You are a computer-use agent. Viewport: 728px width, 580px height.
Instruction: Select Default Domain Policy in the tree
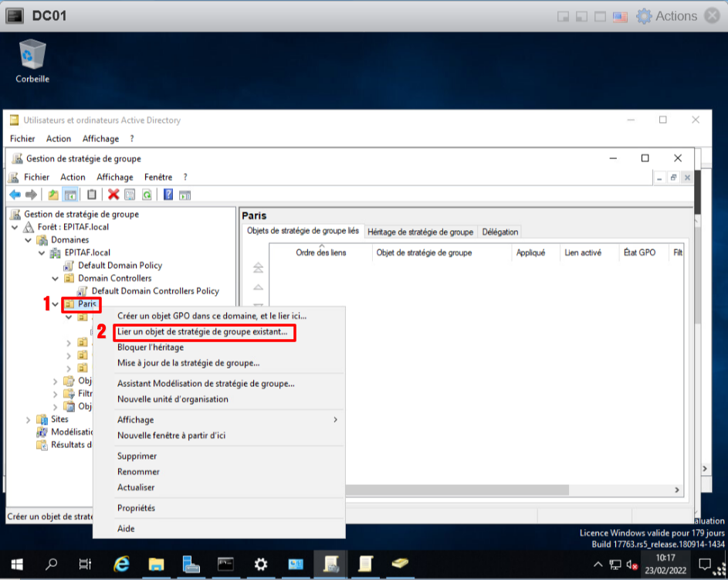coord(120,266)
